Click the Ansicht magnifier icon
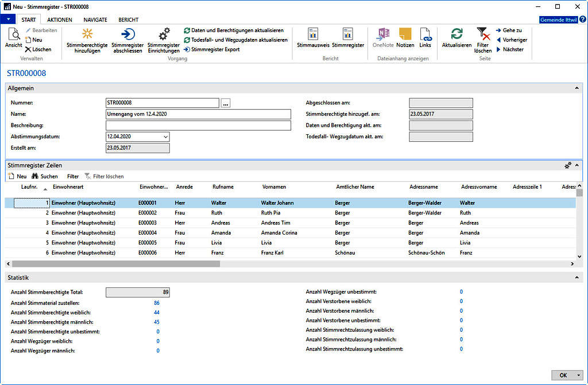 coord(14,34)
